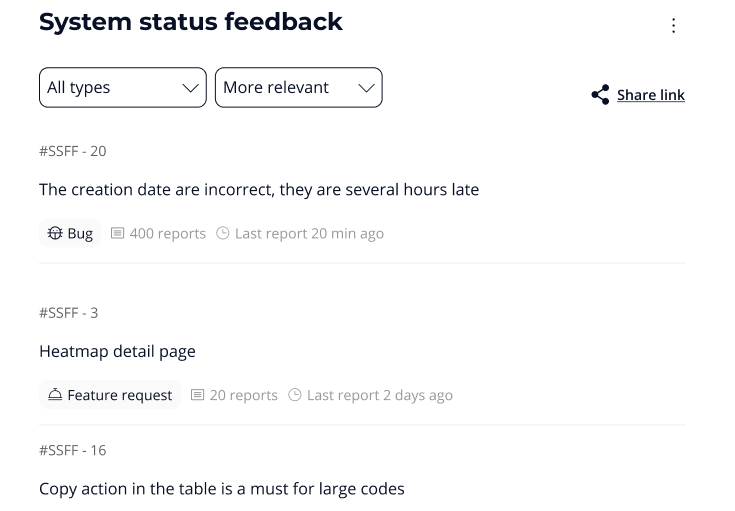Screen dimensions: 735x511
Task: Click the #SSFF - 20 identifier
Action: tap(72, 151)
